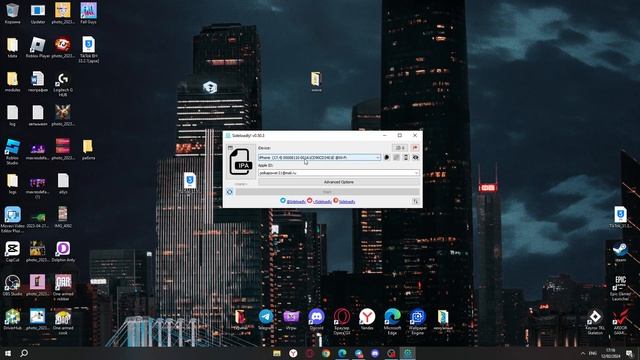
Task: Open the Microsoft Edge desktop shortcut
Action: [392, 322]
